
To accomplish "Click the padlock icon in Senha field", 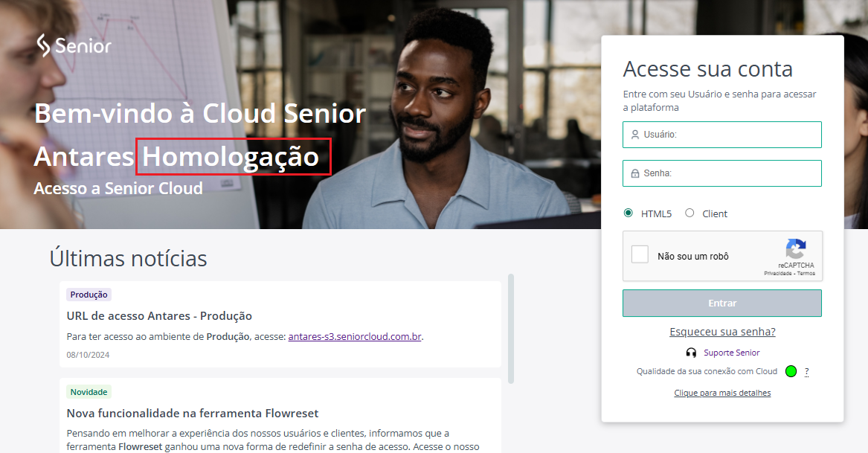I will [x=635, y=173].
